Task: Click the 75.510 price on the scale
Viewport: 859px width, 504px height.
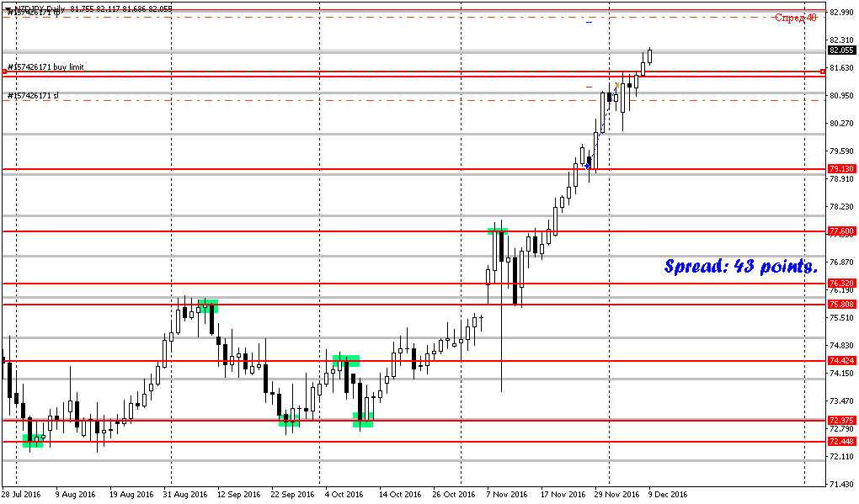Action: tap(842, 317)
